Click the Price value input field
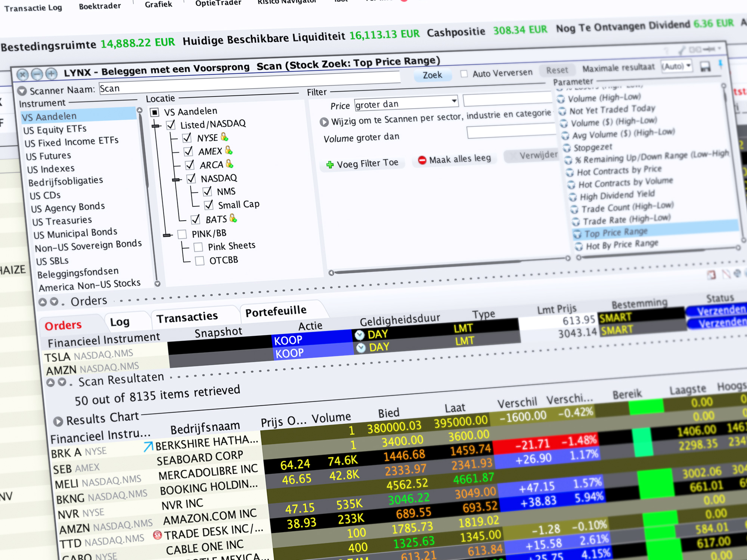 508,99
